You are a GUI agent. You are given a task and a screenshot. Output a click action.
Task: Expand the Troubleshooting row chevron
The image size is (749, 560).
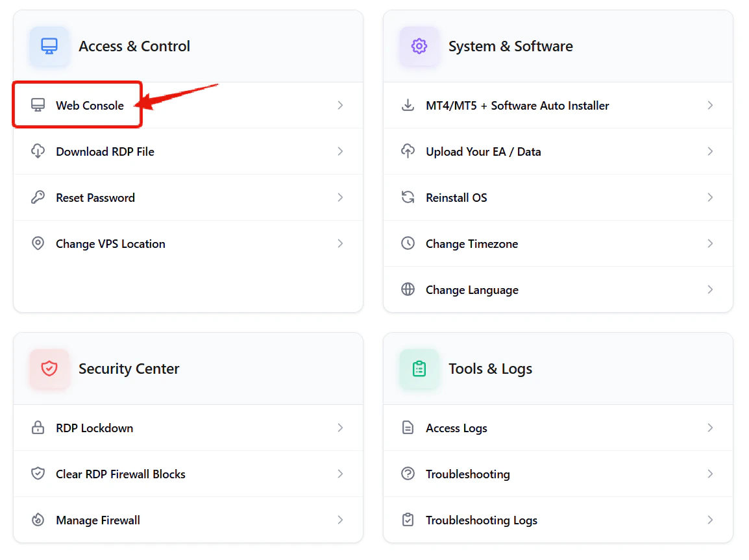tap(710, 474)
